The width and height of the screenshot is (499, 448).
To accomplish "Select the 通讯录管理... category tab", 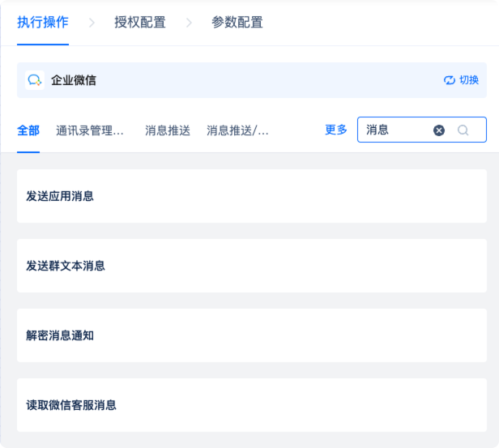I will [90, 130].
